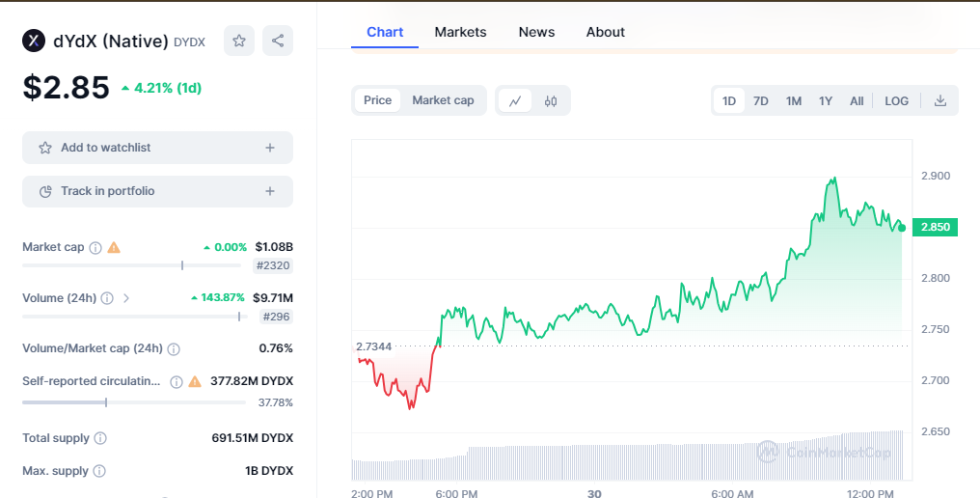The width and height of the screenshot is (980, 498).
Task: Click Add to watchlist button
Action: [157, 148]
